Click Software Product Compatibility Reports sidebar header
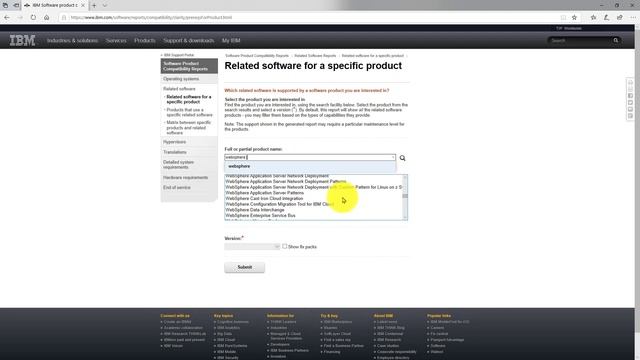 click(189, 66)
